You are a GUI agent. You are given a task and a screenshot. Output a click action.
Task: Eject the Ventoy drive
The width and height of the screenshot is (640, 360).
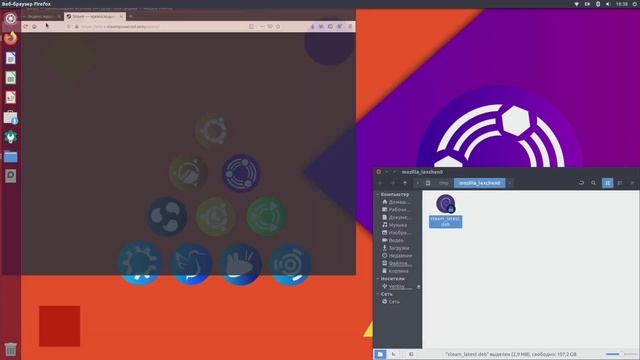(x=418, y=287)
